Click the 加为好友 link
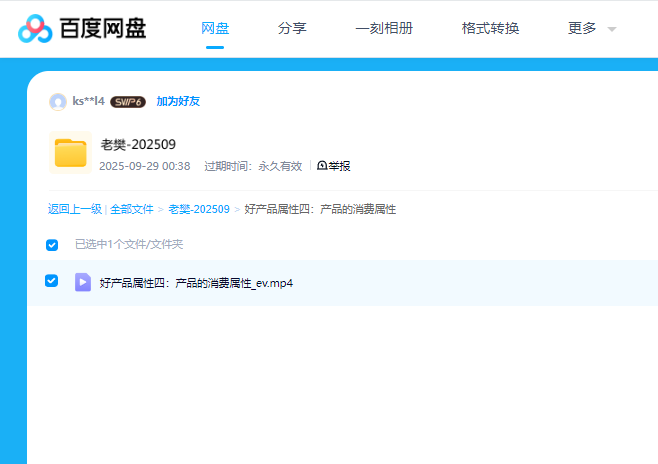The width and height of the screenshot is (658, 464). click(x=178, y=102)
